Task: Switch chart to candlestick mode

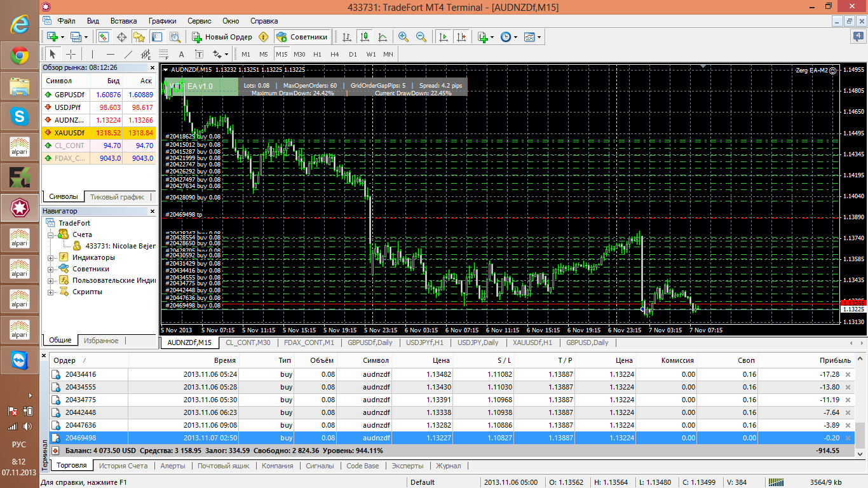Action: (365, 37)
